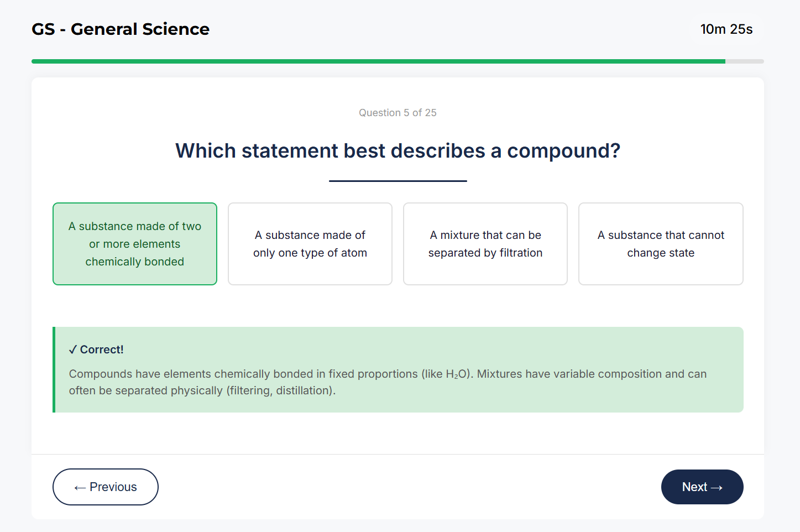Choose "A substance made of only one type of atom"
800x532 pixels.
tap(310, 243)
